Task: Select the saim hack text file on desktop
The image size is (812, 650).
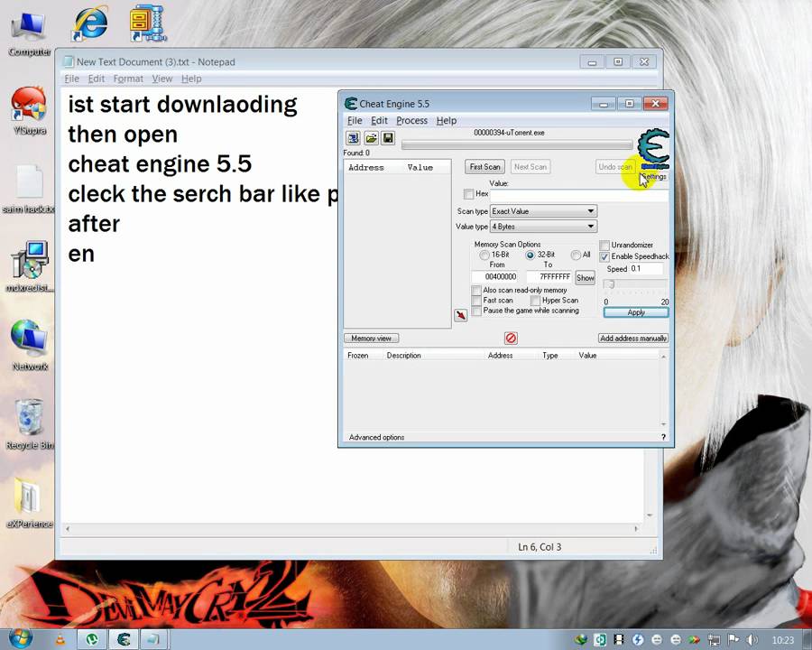Action: click(29, 190)
